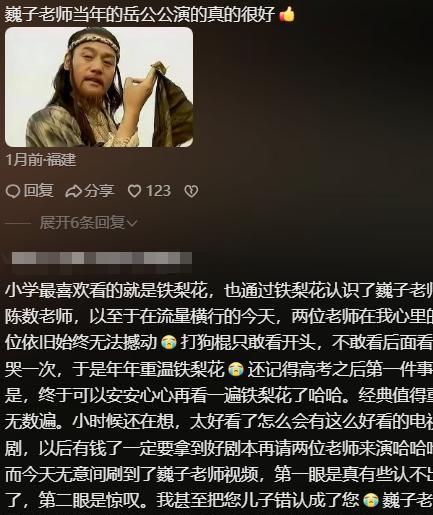Screen dimensions: 433x515
Task: Click the chevron next to 展开6条回复
Action: coord(132,223)
